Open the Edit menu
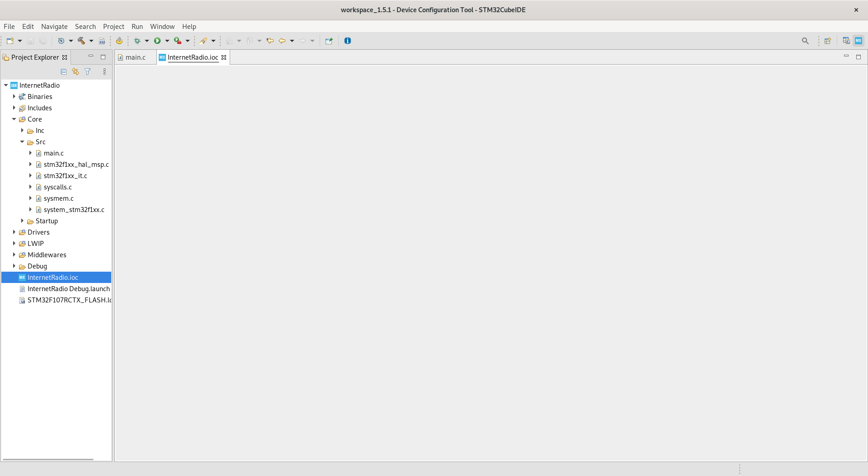 pyautogui.click(x=28, y=27)
